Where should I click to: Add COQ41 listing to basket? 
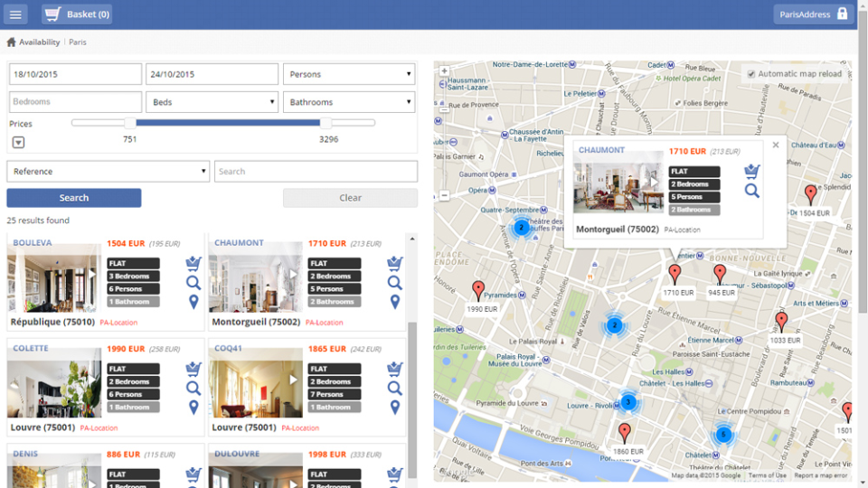coord(395,368)
